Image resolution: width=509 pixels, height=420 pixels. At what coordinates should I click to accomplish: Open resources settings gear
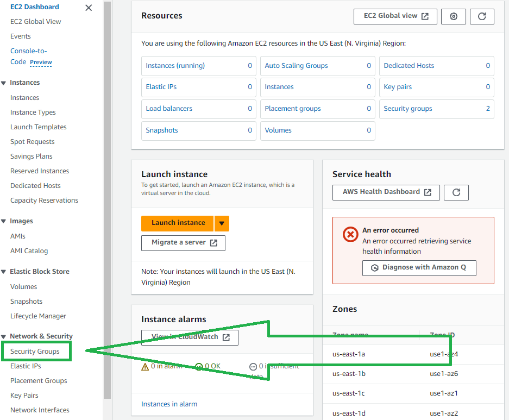(x=454, y=16)
